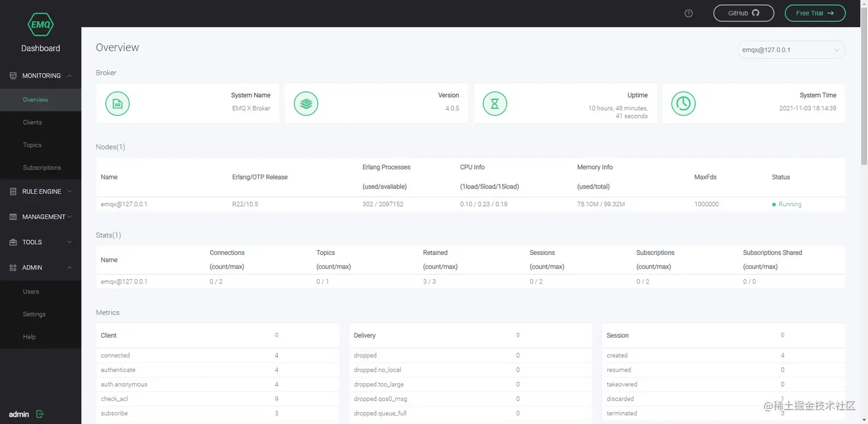
Task: Click Erlang release R22/10.5 cell
Action: (x=245, y=205)
